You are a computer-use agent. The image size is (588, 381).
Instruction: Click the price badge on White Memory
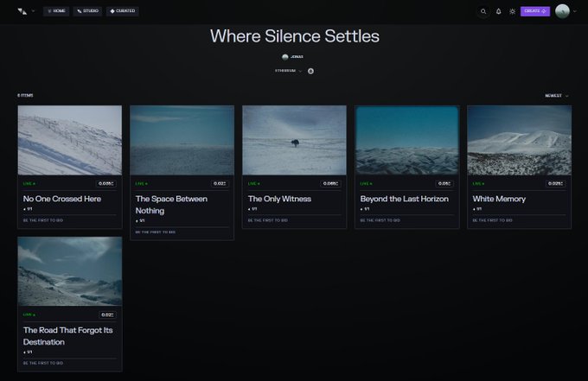556,183
